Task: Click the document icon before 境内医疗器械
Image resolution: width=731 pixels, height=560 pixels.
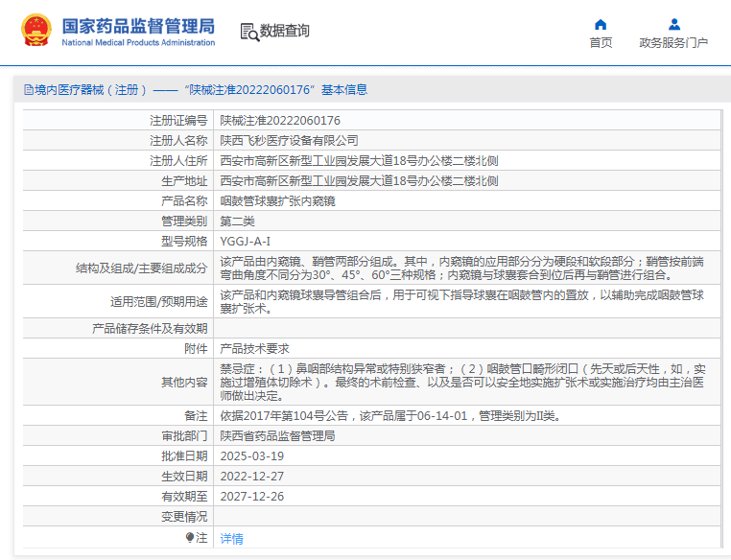Action: (29, 90)
